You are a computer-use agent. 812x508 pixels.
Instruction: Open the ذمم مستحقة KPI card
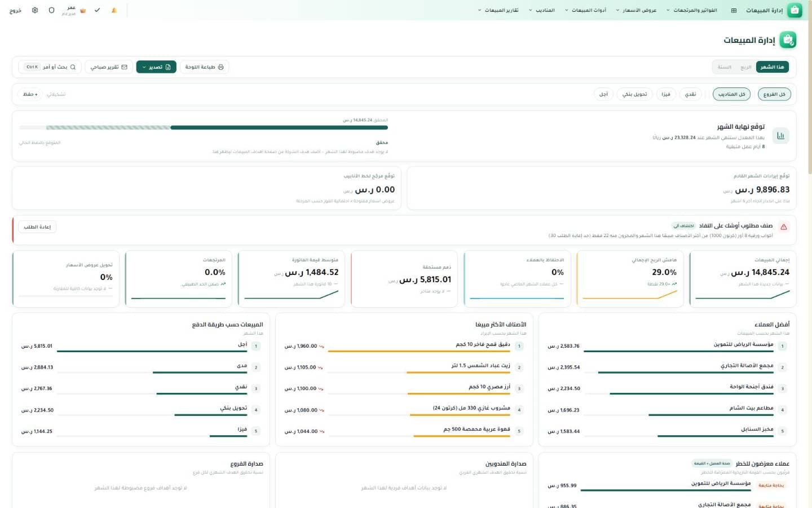coord(404,279)
